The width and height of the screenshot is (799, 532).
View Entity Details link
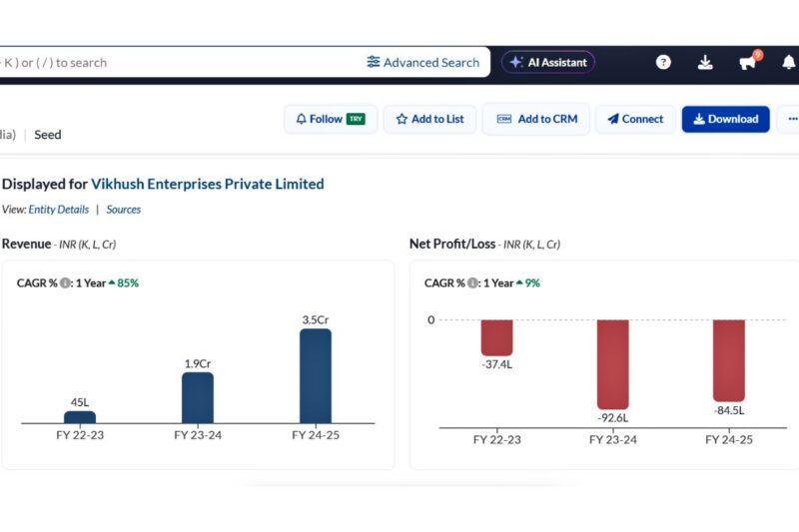(x=59, y=210)
